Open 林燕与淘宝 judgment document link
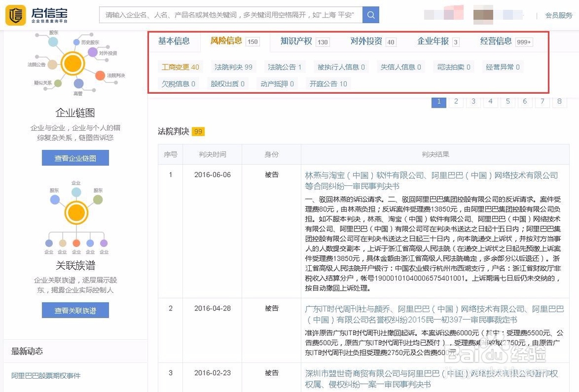Screen dimensions: 579x392 [431, 181]
